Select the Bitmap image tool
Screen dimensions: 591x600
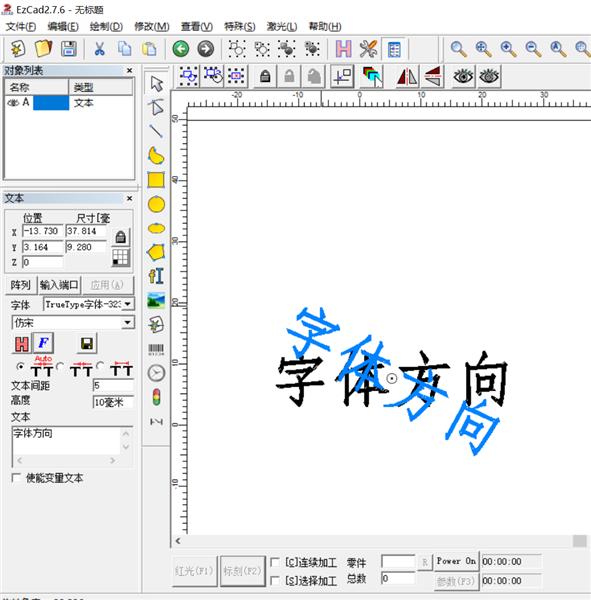(x=156, y=300)
